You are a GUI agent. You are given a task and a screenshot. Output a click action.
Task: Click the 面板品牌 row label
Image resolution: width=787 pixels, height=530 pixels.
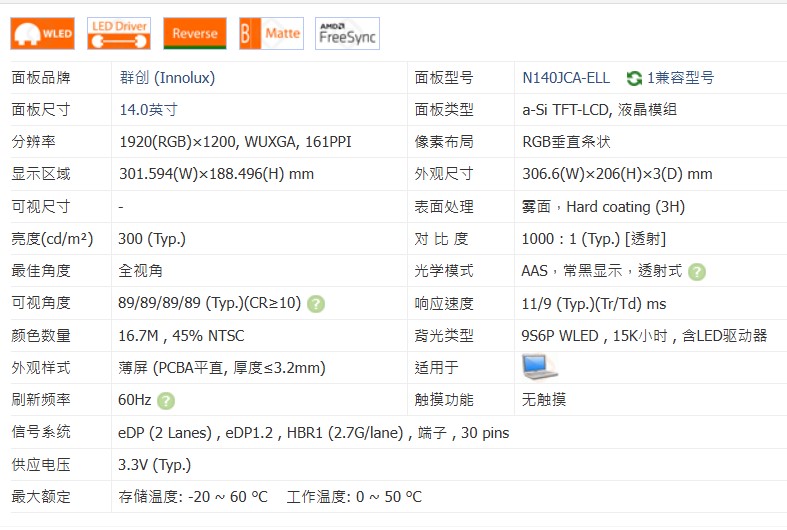click(41, 78)
